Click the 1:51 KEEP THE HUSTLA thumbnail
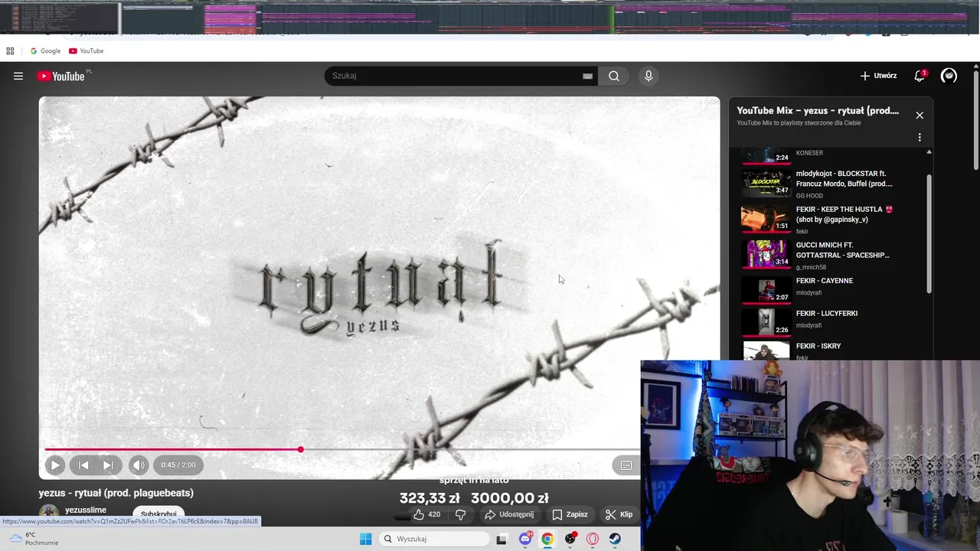980x551 pixels. (x=766, y=219)
